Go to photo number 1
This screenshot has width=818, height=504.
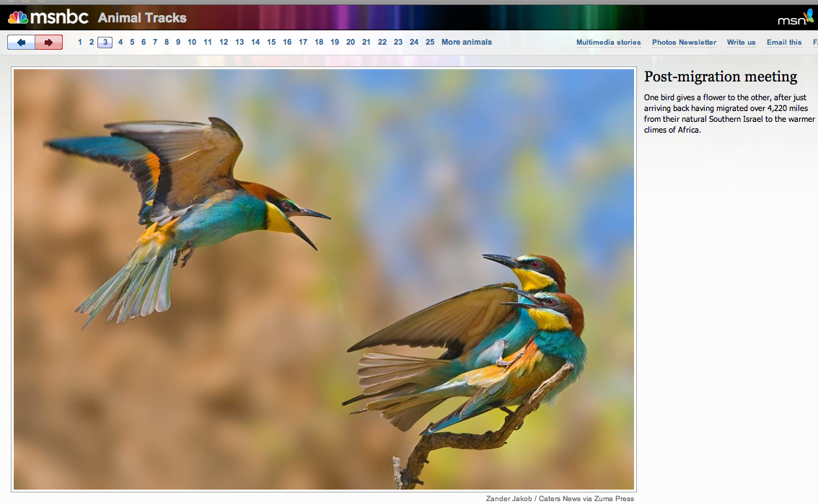point(80,43)
